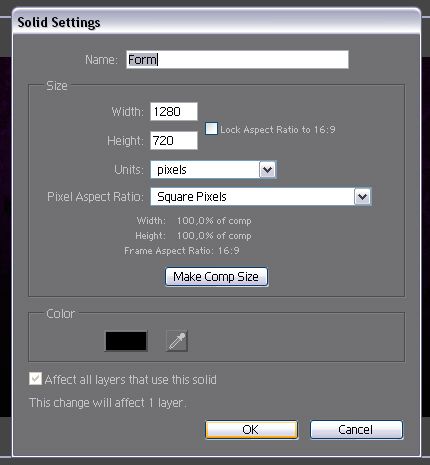Confirm the dialog with OK

[252, 430]
